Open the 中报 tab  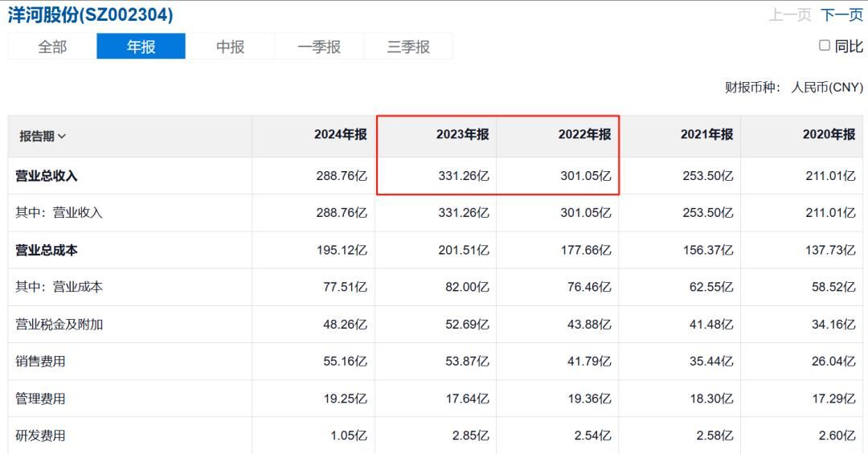231,47
